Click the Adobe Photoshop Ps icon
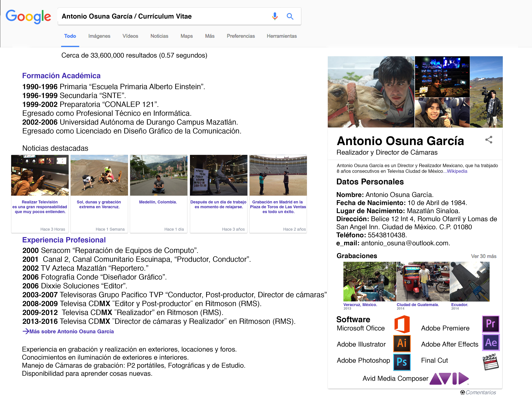Viewport: 532px width, 411px height. point(402,362)
